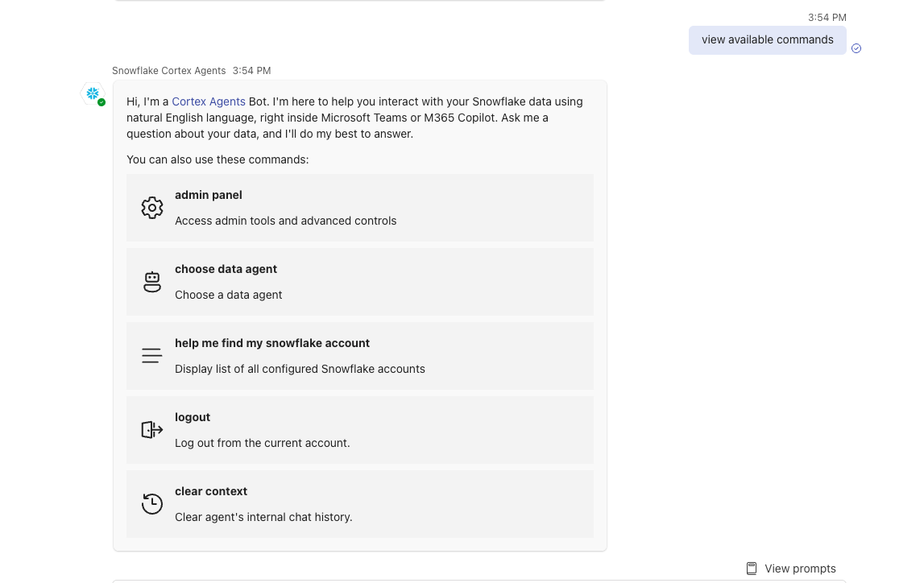Open View prompts
The height and width of the screenshot is (583, 924).
800,569
